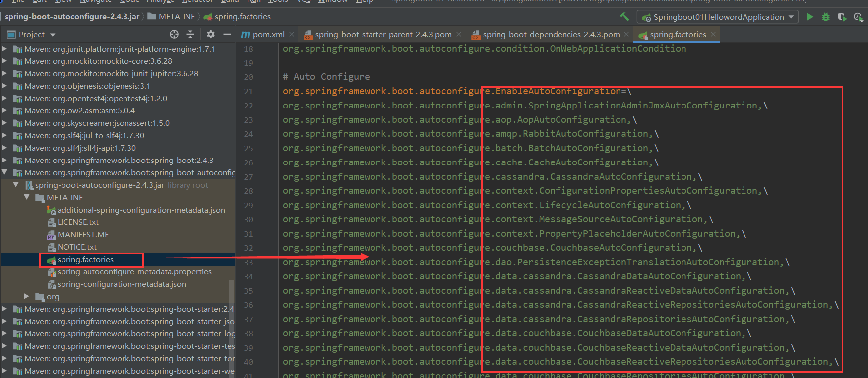
Task: Click the NOTICE.txt file icon
Action: pos(52,247)
